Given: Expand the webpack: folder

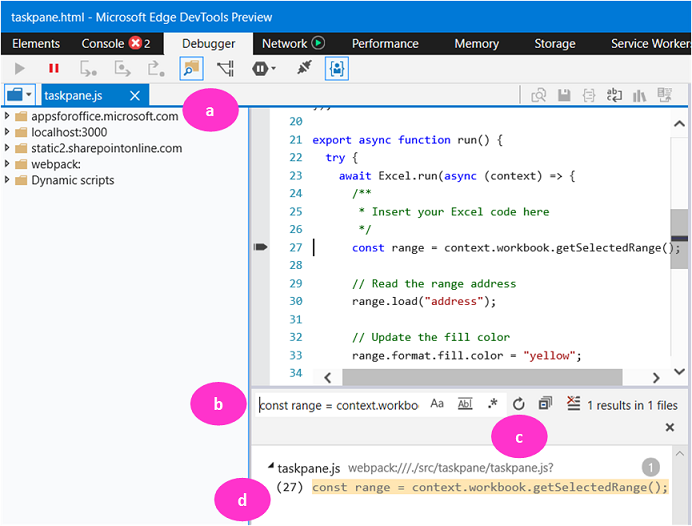Looking at the screenshot, I should click(x=7, y=164).
